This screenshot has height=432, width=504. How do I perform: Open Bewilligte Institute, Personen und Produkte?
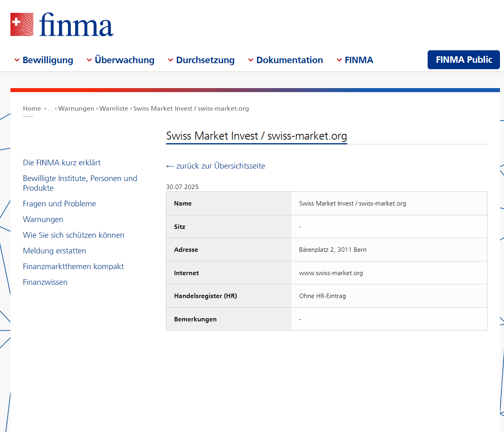coord(80,183)
